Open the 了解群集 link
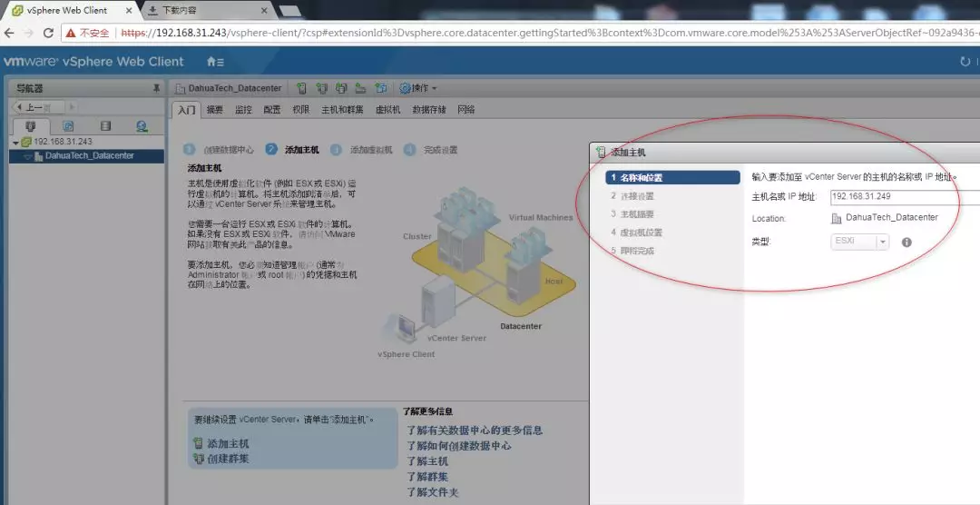This screenshot has width=980, height=505. tap(427, 477)
